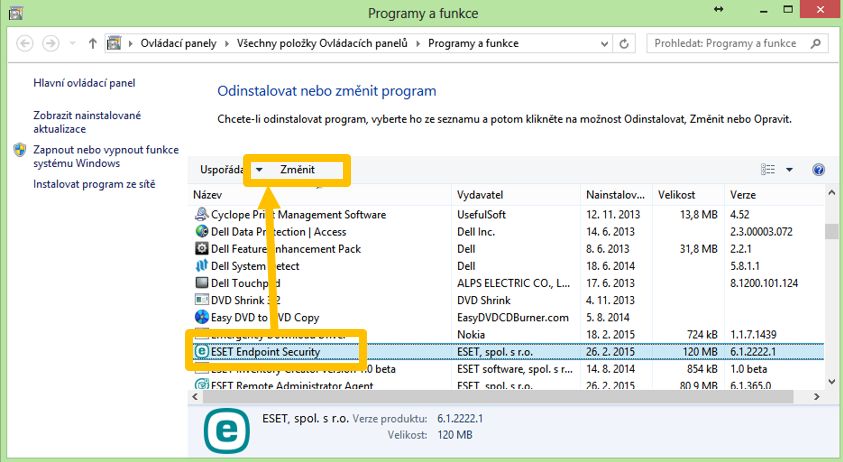Viewport: 843px width, 462px height.
Task: Select Dell Feature Enhancement Pack icon
Action: tap(202, 248)
